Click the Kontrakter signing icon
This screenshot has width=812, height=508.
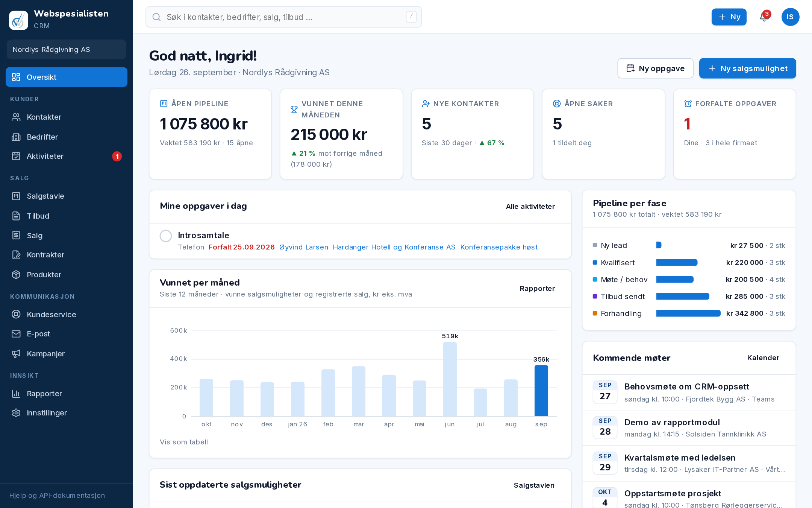16,255
